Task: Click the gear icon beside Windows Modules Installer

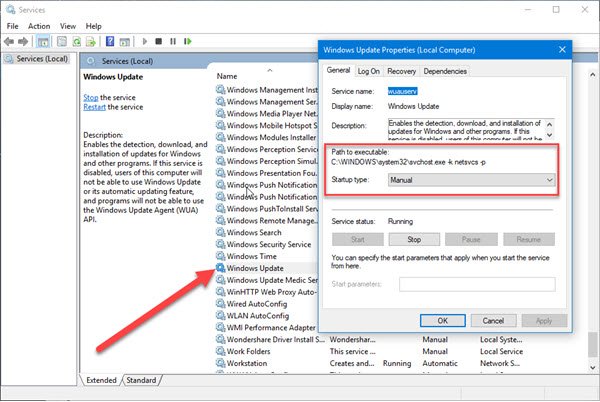Action: pyautogui.click(x=220, y=137)
